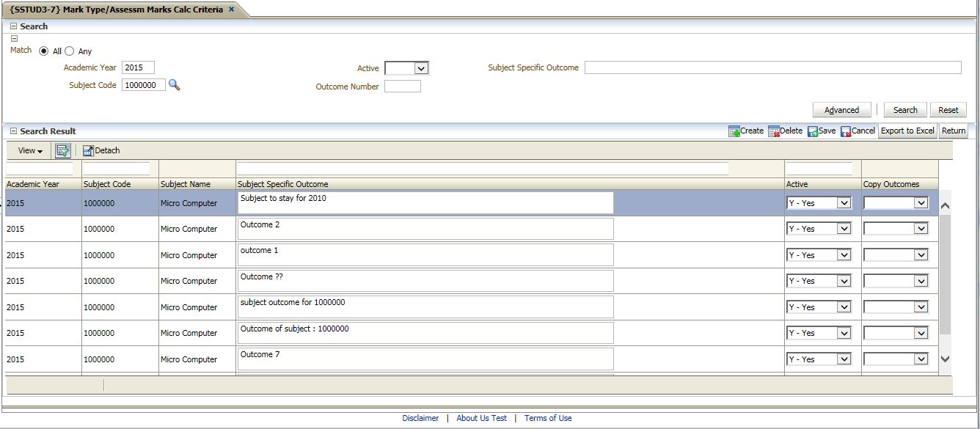980x429 pixels.
Task: Open Active dropdown for Outcome 2 row
Action: click(843, 229)
